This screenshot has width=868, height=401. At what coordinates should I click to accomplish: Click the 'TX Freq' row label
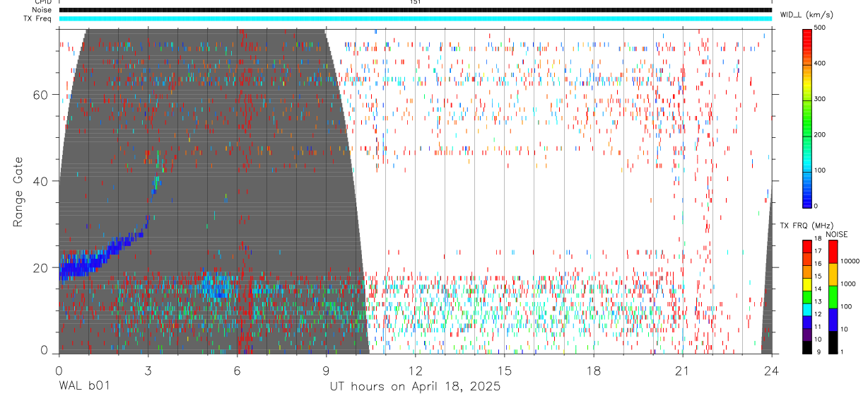[x=38, y=18]
